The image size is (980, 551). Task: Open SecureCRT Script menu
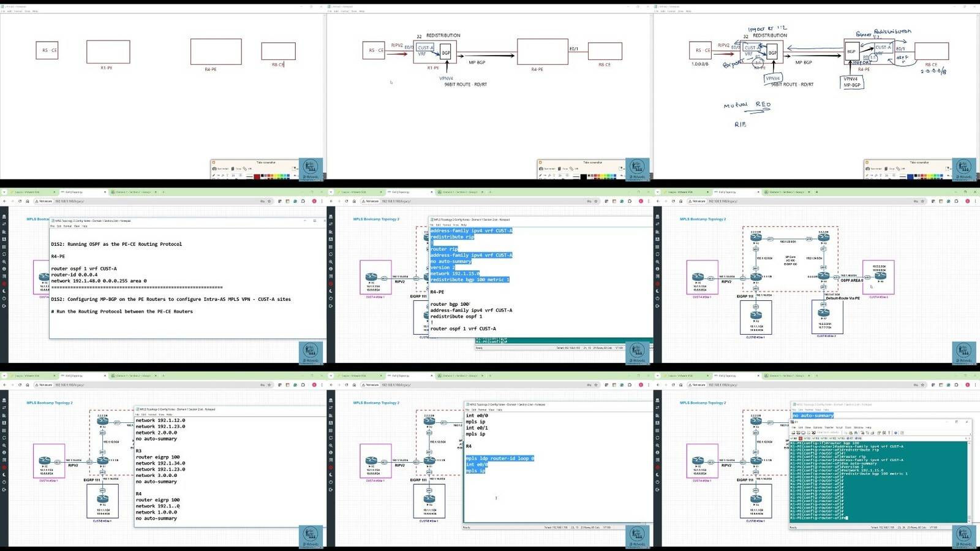(839, 427)
